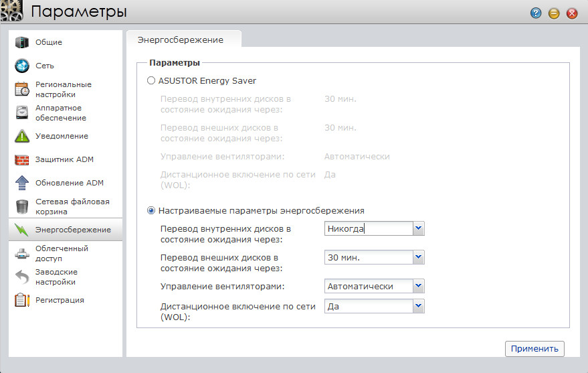Open fan control dropdown set to Автоматически
The image size is (588, 373).
tap(418, 286)
